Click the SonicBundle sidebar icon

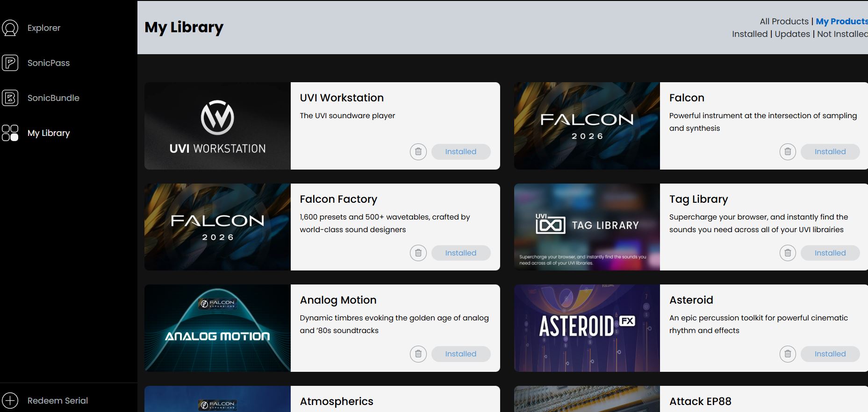pyautogui.click(x=10, y=98)
